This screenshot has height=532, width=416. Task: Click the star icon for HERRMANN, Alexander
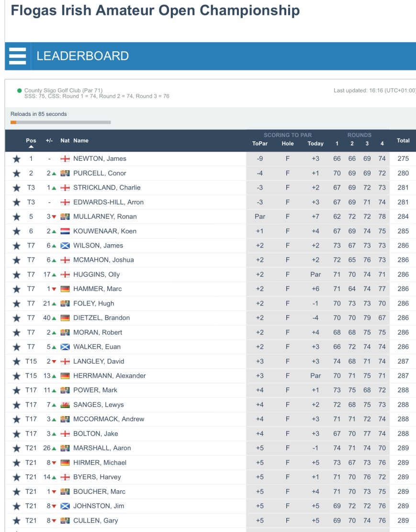(x=17, y=376)
